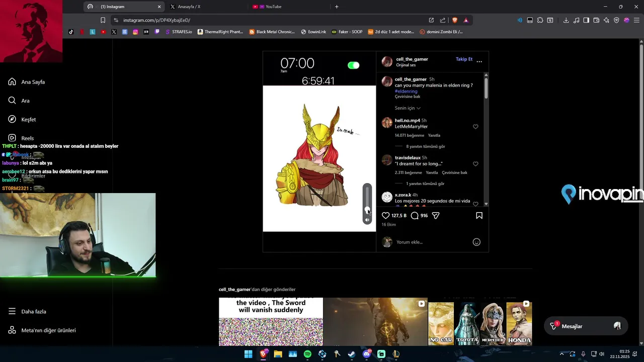Translate caption with Çevirisine bak
Viewport: 644px width, 362px height.
pos(408,97)
